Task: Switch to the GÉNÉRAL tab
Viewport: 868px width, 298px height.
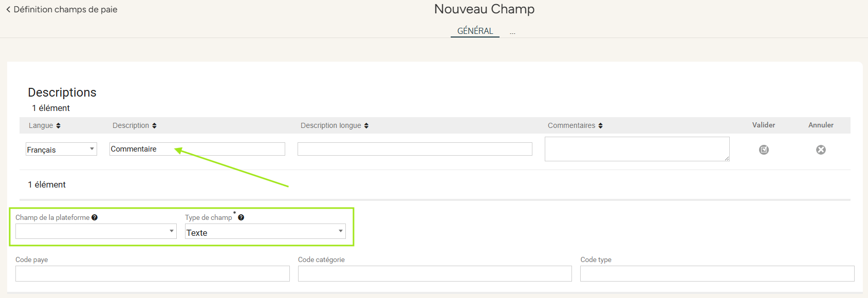Action: click(475, 31)
